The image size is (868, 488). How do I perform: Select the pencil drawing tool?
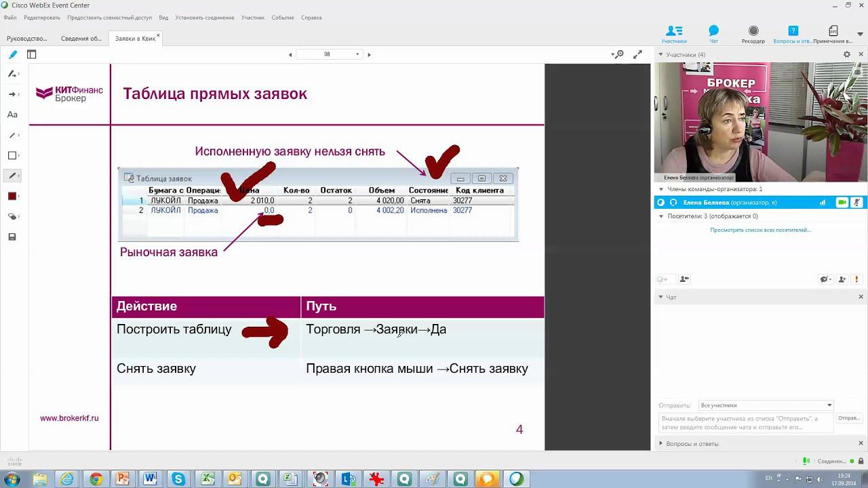point(12,176)
